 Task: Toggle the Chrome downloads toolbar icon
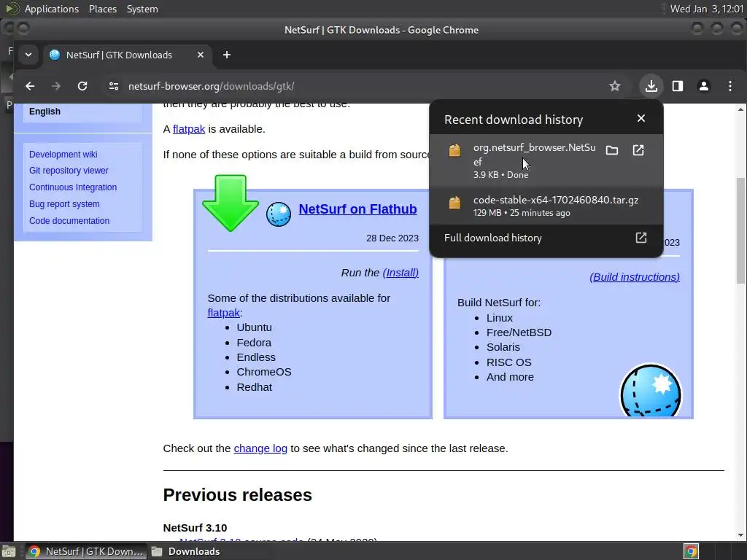tap(651, 86)
